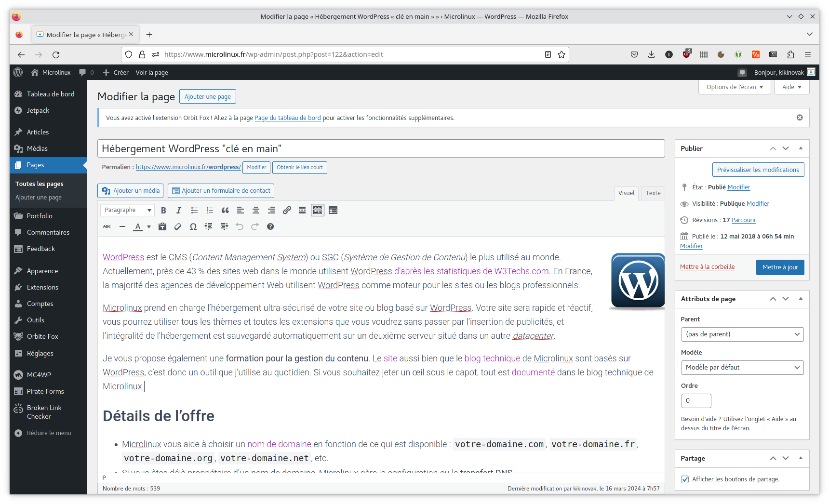The image size is (829, 504).
Task: Open Apparence in the admin sidebar
Action: [42, 271]
